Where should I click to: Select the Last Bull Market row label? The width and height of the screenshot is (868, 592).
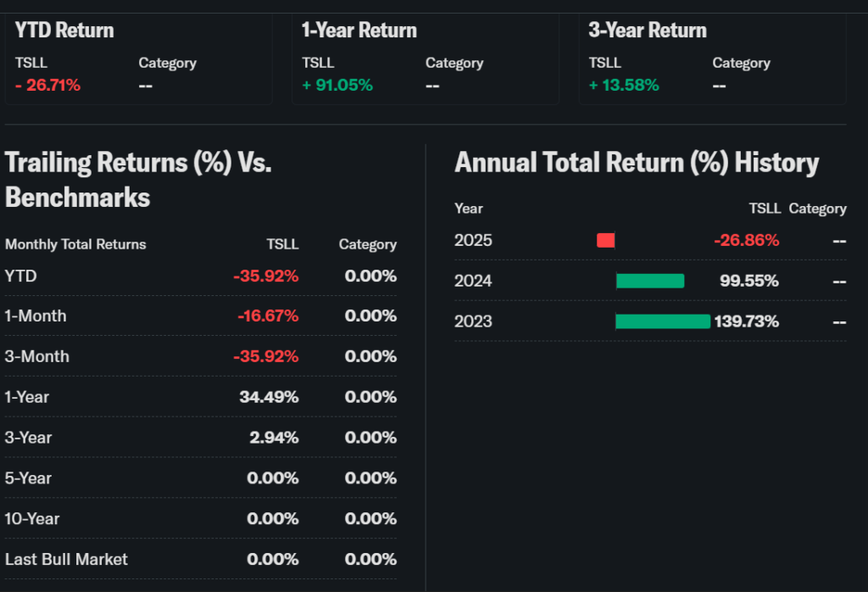pyautogui.click(x=66, y=560)
